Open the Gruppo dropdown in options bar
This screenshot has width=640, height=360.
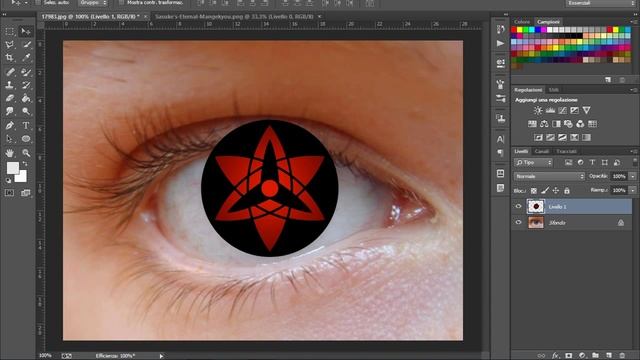pos(93,3)
